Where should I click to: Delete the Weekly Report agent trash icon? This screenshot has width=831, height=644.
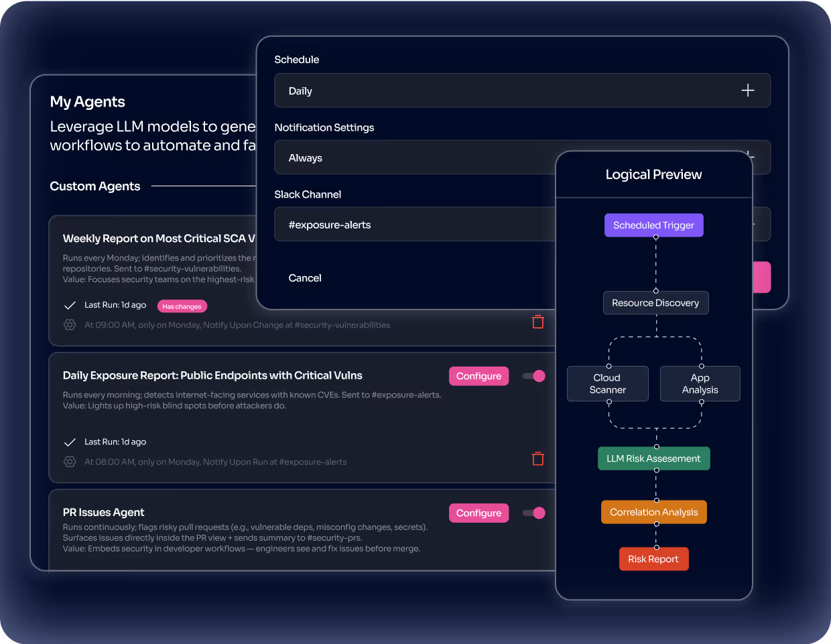point(538,322)
